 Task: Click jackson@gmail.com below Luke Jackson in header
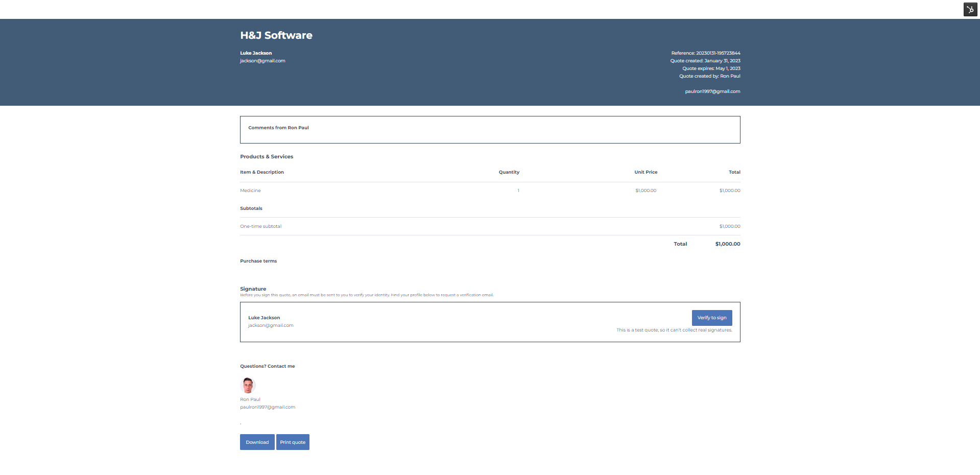click(262, 60)
